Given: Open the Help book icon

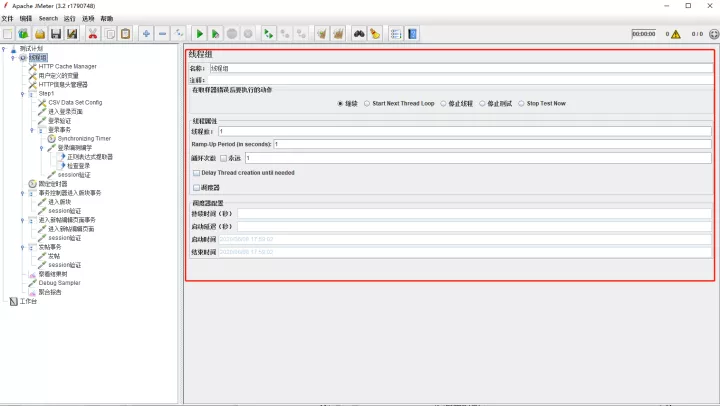Looking at the screenshot, I should [412, 34].
